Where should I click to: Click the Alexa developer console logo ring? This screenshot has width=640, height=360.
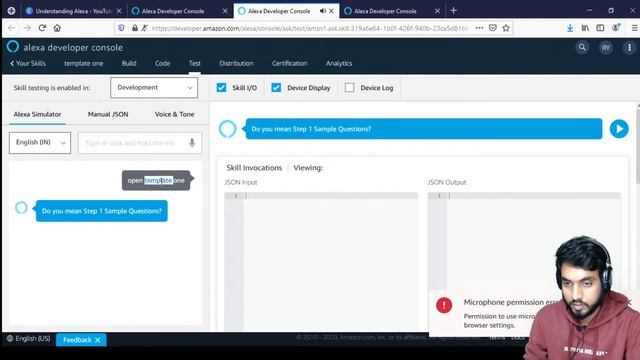tap(13, 47)
